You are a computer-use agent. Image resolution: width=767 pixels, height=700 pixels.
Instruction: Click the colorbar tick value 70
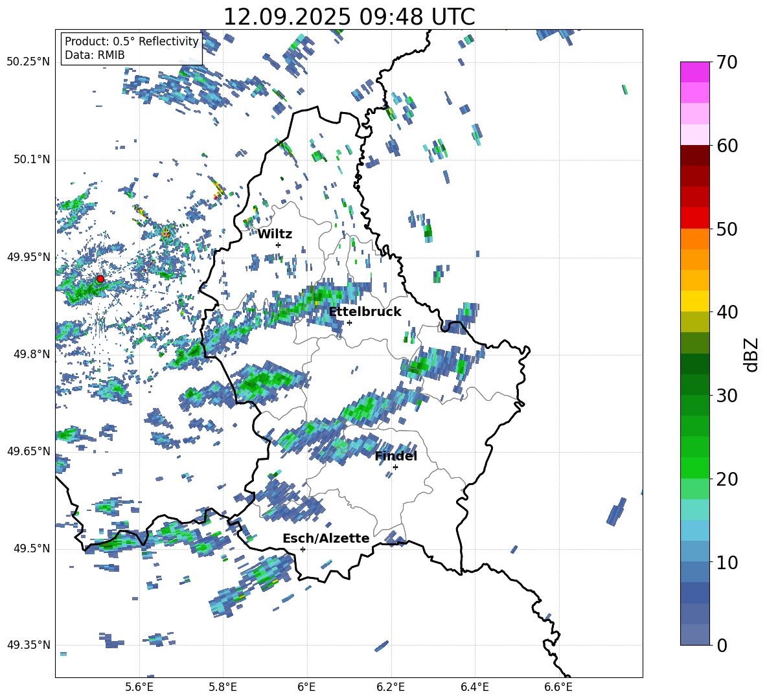[727, 63]
